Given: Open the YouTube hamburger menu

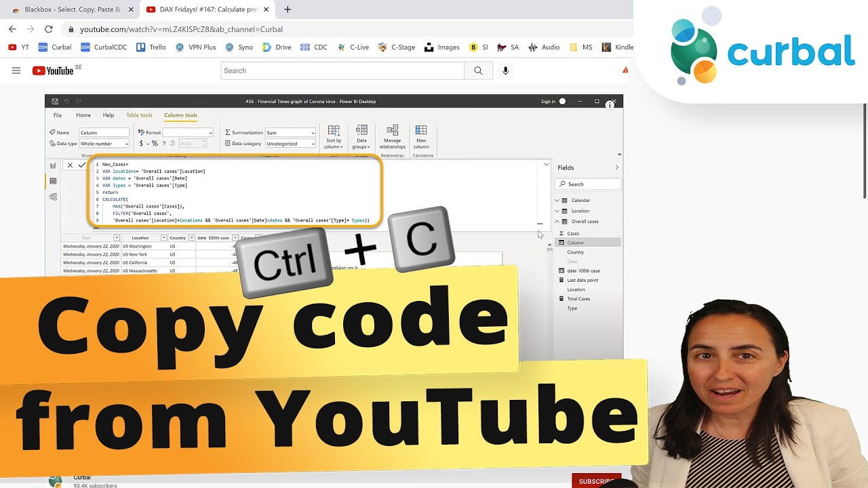Looking at the screenshot, I should [x=16, y=70].
